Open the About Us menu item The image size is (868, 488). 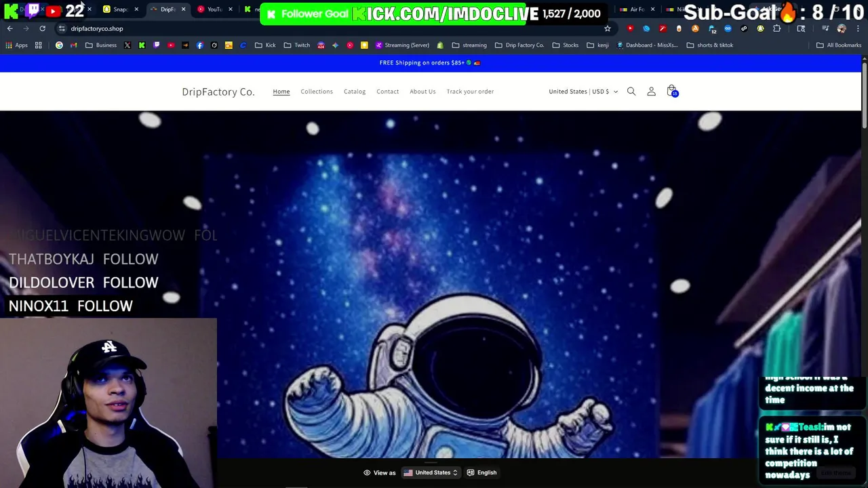(x=422, y=91)
